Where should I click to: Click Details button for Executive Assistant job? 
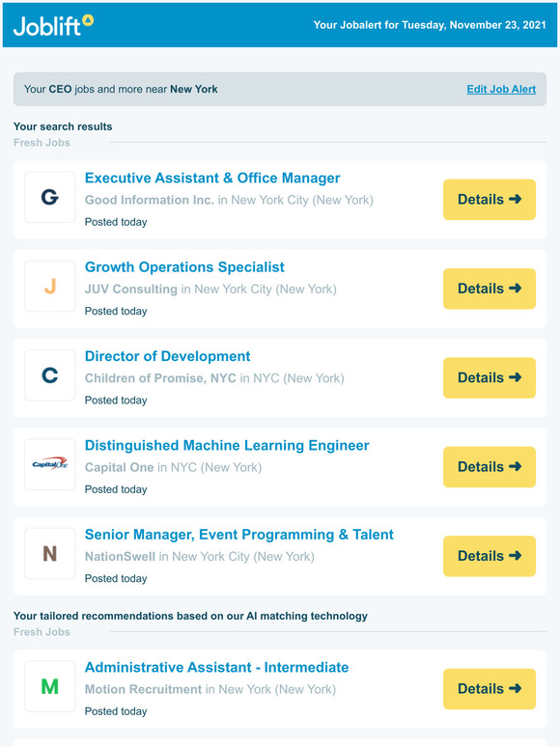pyautogui.click(x=489, y=199)
